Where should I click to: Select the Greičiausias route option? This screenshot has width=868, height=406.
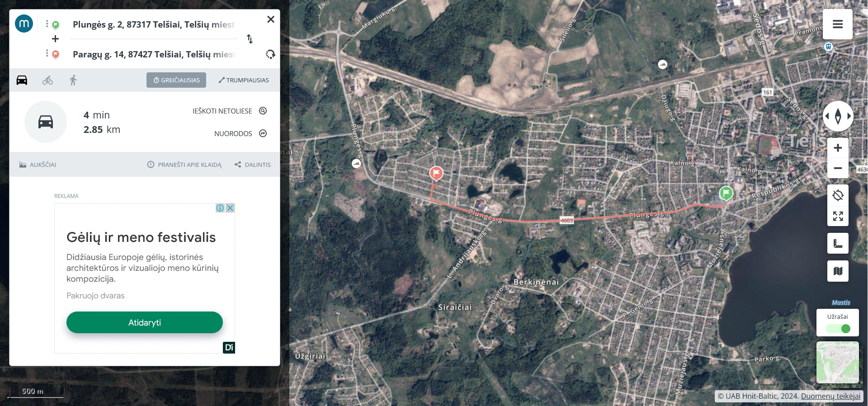[x=176, y=80]
